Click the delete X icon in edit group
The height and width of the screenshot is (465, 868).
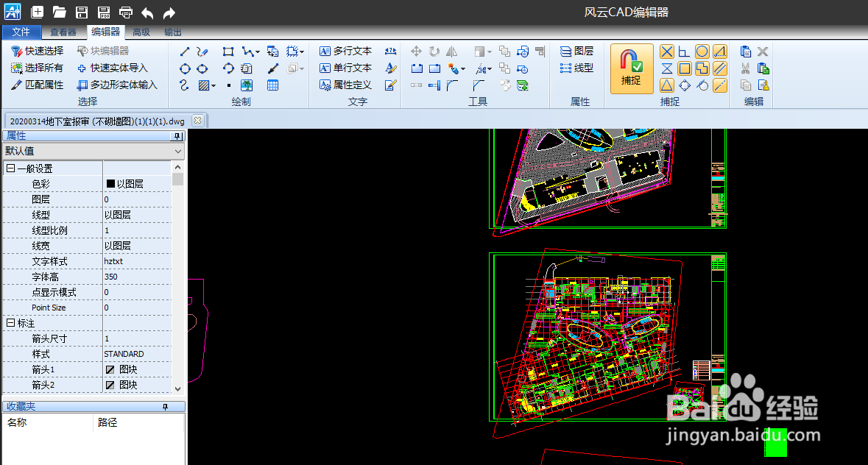(763, 52)
